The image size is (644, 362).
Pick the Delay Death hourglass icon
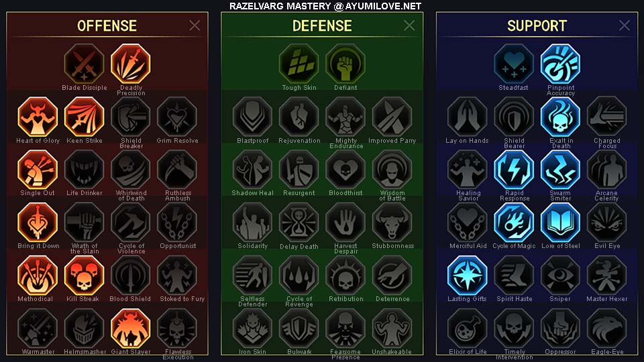299,223
